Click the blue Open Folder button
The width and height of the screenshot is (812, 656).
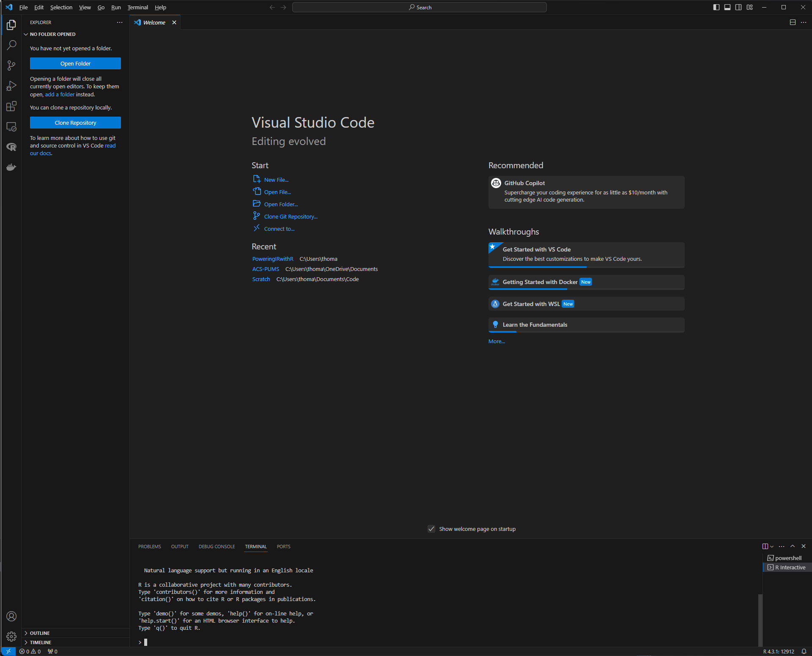point(75,63)
